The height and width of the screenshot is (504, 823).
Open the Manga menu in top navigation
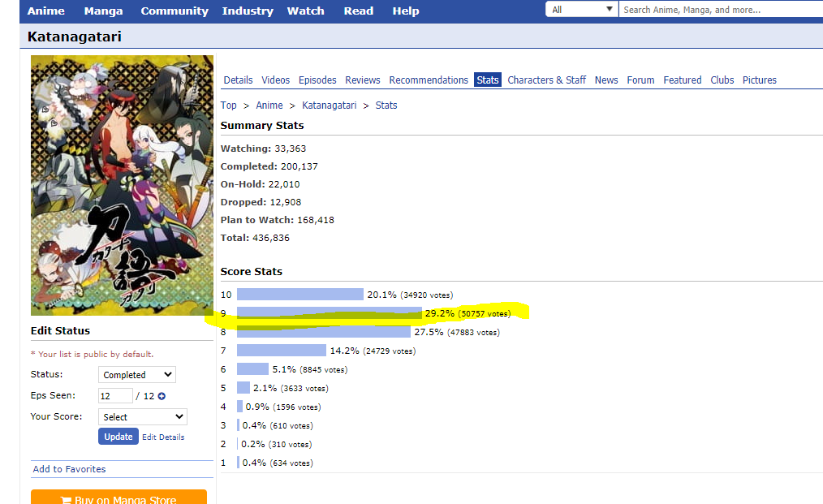click(103, 11)
